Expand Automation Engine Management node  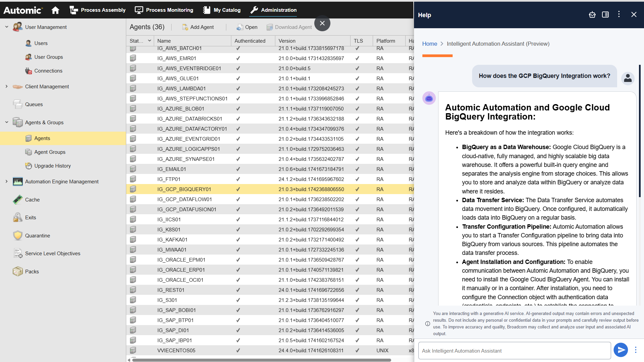[7, 181]
